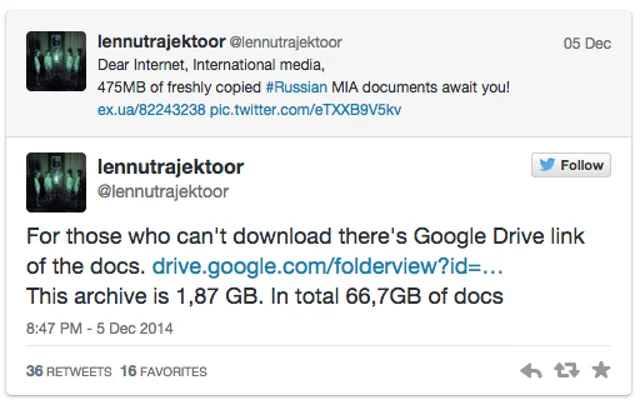This screenshot has height=405, width=640.
Task: Open the ex.ua/82243238 link
Action: 151,110
